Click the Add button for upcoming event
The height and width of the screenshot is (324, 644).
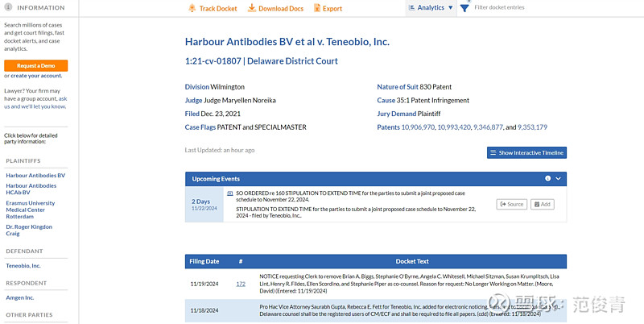[542, 204]
